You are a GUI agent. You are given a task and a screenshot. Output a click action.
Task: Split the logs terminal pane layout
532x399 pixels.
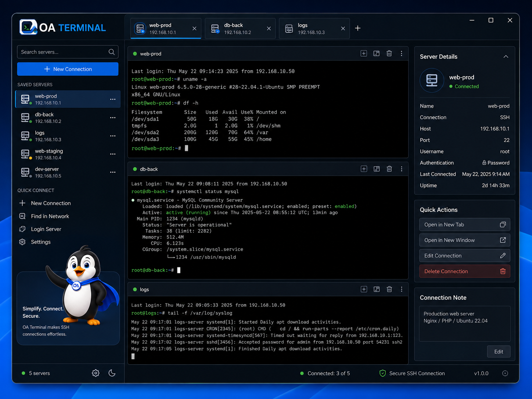coord(377,290)
